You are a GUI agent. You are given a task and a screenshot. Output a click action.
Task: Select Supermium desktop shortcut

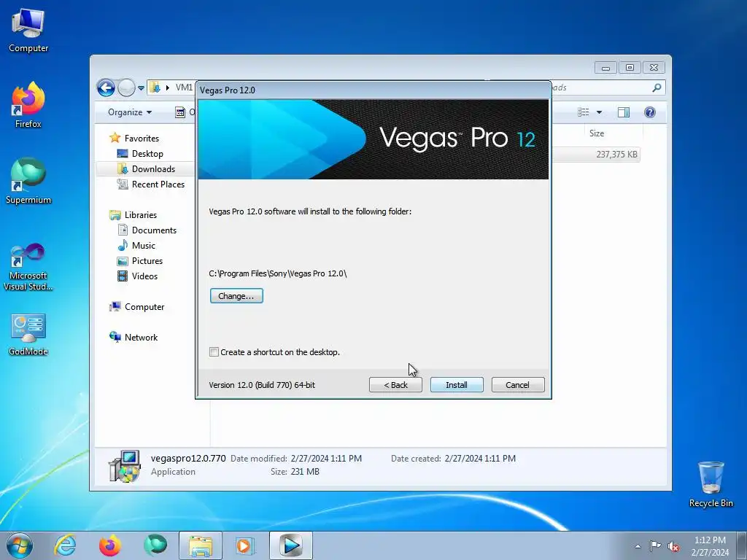(28, 181)
